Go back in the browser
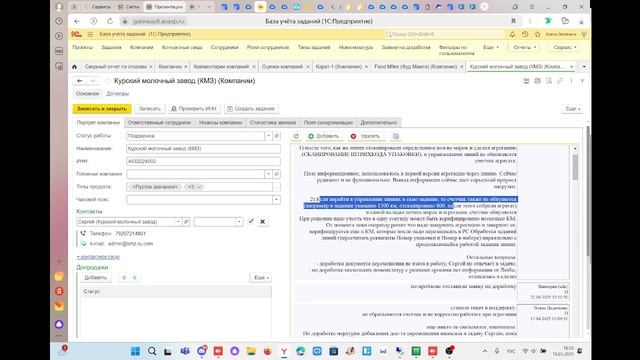Screen dimensions: 640x360 tap(77, 21)
